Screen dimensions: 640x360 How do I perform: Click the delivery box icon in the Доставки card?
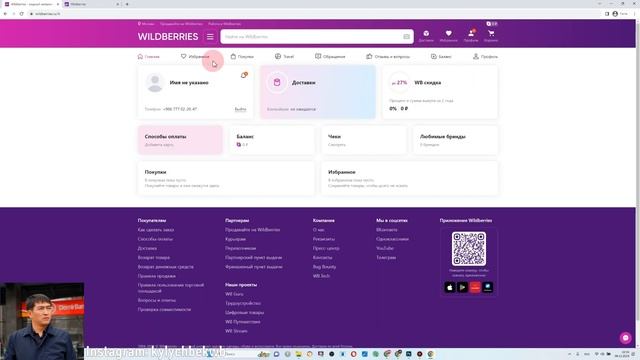(277, 82)
